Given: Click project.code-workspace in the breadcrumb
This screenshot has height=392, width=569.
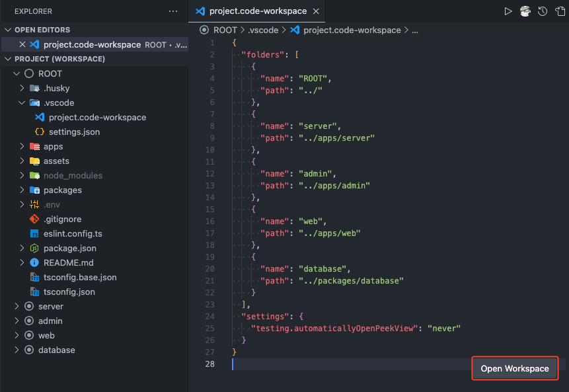Looking at the screenshot, I should click(352, 30).
